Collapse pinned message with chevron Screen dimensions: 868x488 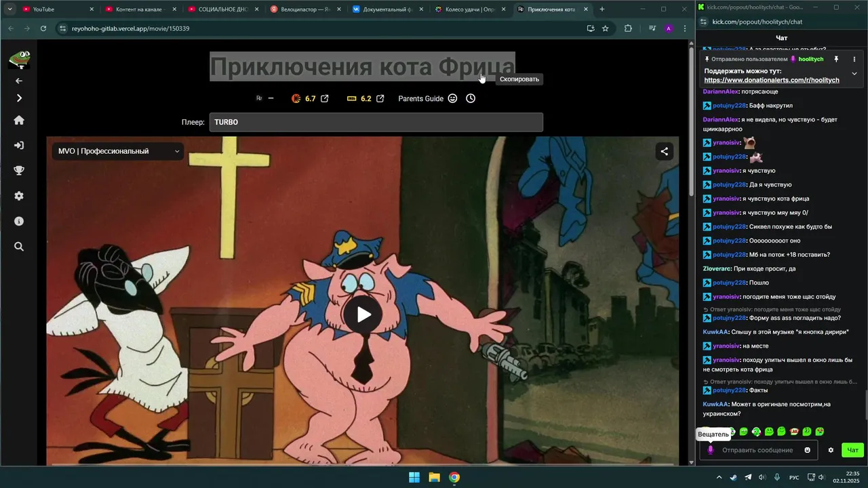[x=854, y=73]
